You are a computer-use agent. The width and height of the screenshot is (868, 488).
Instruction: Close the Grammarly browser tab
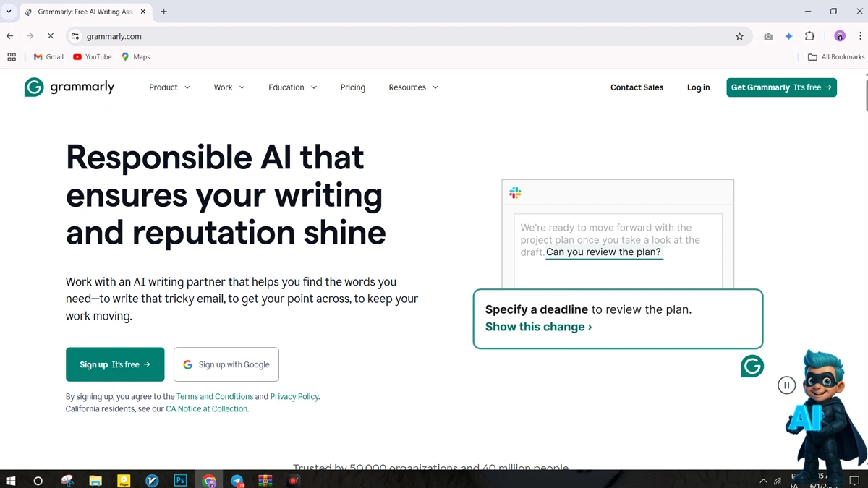(143, 12)
